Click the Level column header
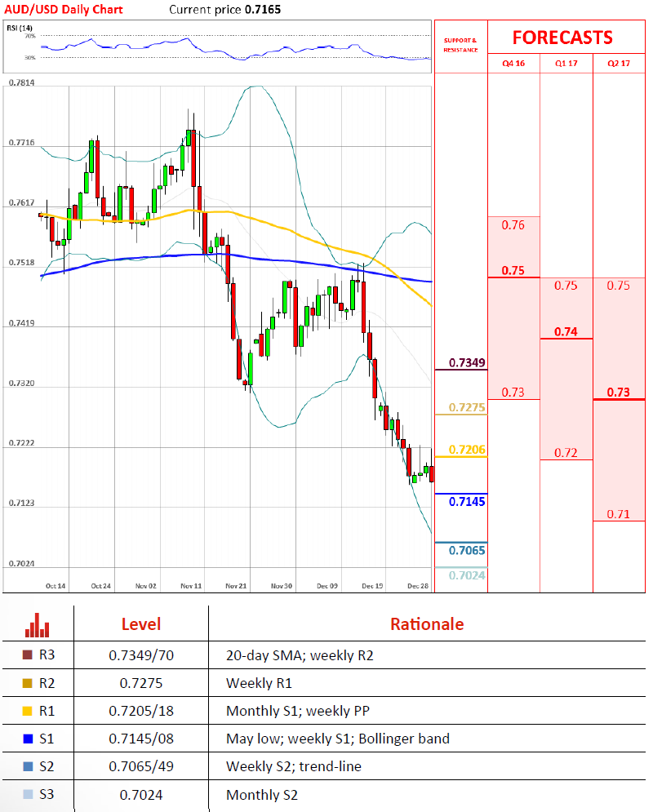 (x=141, y=624)
